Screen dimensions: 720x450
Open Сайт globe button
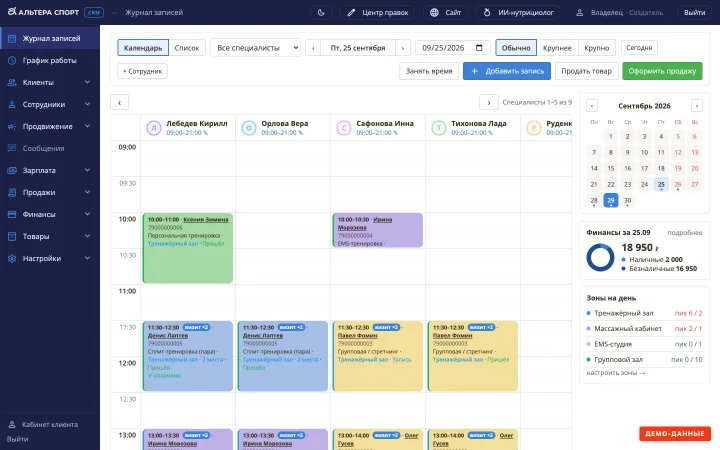445,12
